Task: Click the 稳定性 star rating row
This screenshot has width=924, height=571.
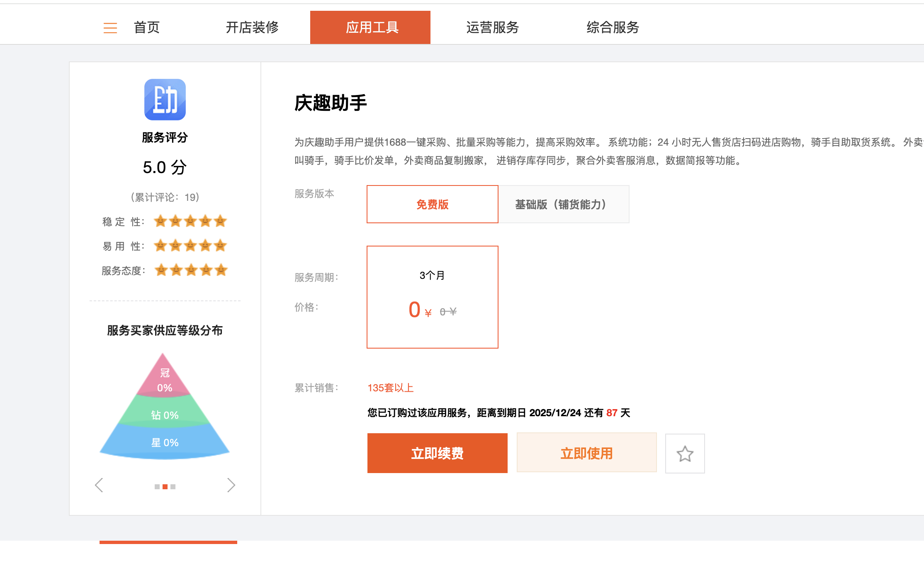Action: (190, 221)
